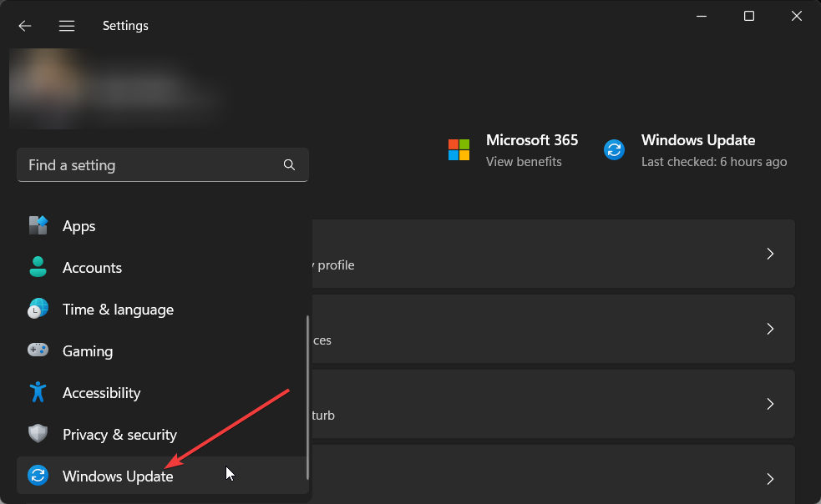Click the Privacy & security shield icon
Screen dimensions: 821x504
[38, 434]
